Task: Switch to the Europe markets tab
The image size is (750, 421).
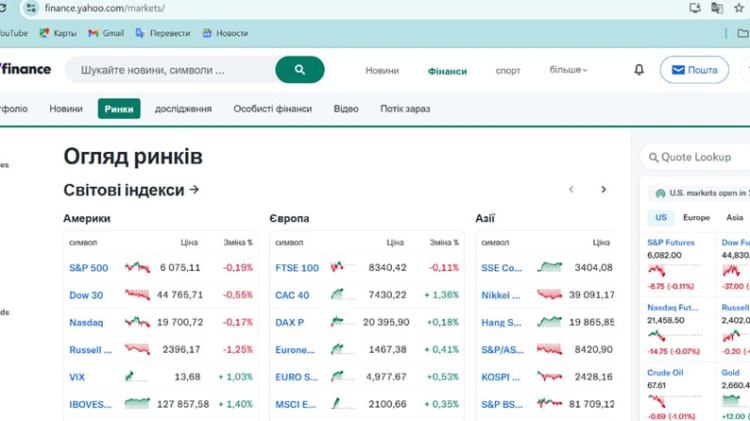Action: (x=696, y=217)
